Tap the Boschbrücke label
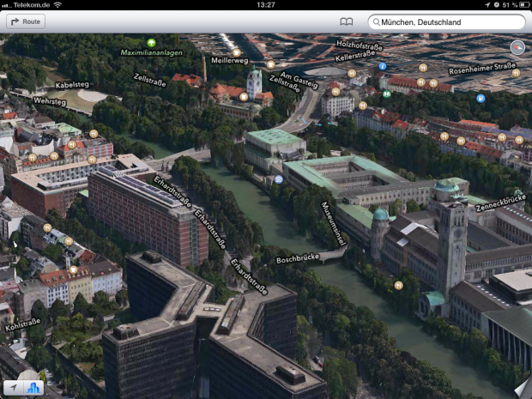The height and width of the screenshot is (399, 532). coord(297,257)
